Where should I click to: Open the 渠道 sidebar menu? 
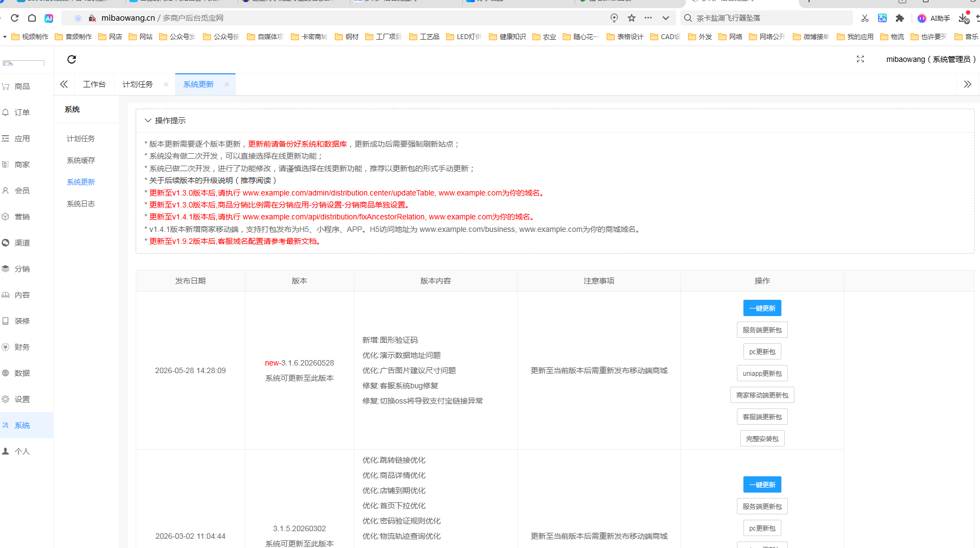tap(27, 243)
